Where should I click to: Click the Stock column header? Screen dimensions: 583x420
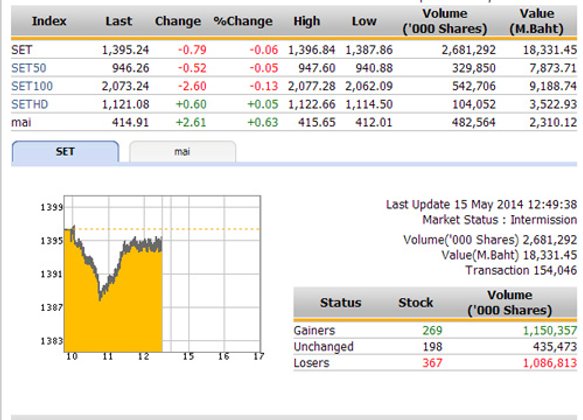[416, 303]
